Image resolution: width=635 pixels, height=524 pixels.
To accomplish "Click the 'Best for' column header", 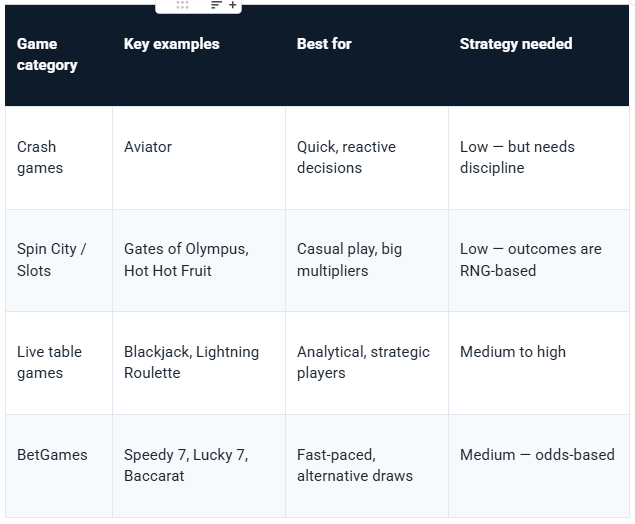I will (x=367, y=55).
